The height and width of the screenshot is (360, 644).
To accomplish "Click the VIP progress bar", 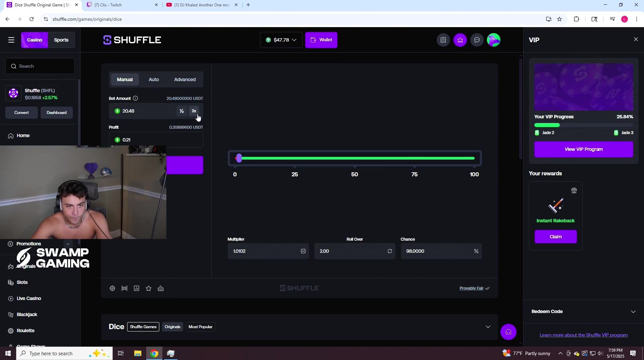I will [x=583, y=125].
